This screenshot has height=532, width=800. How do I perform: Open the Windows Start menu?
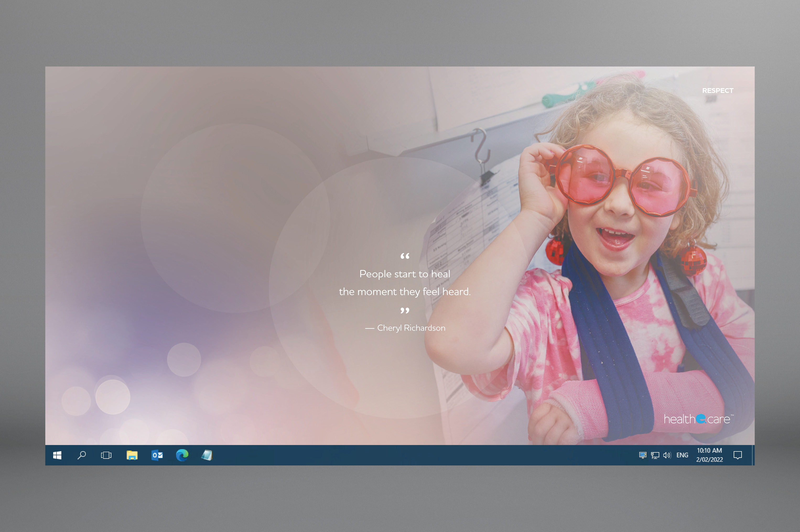(x=57, y=455)
